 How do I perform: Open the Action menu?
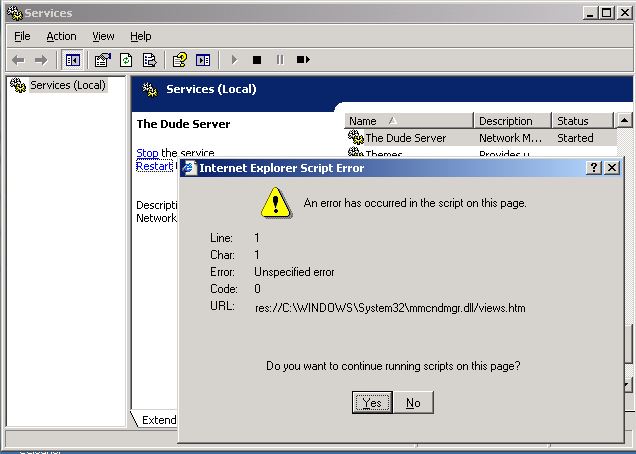pyautogui.click(x=61, y=37)
